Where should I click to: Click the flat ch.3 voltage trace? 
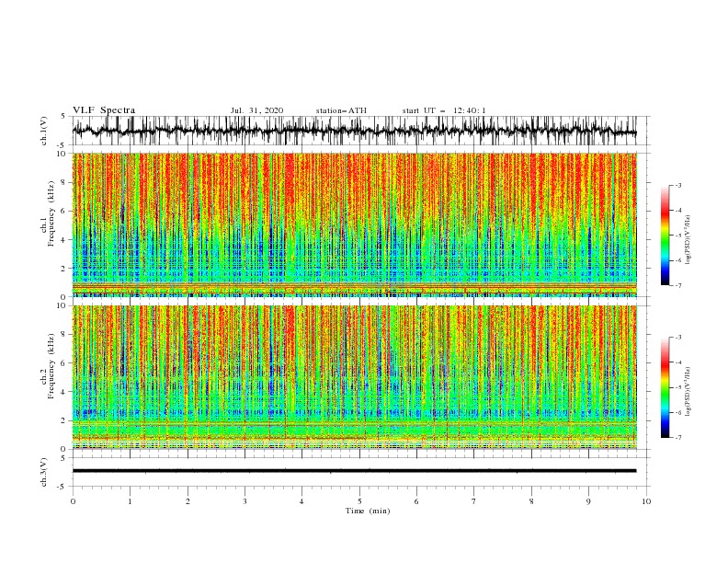tap(354, 471)
